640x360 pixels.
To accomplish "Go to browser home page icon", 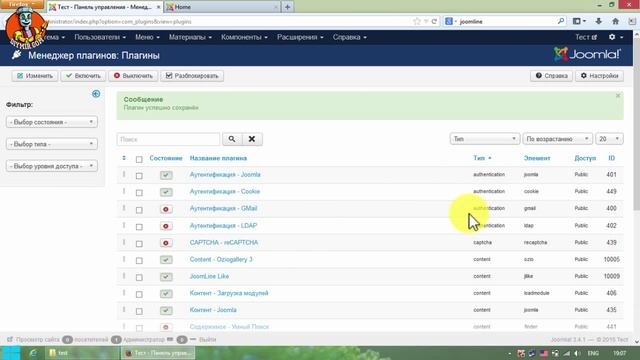I will (615, 21).
